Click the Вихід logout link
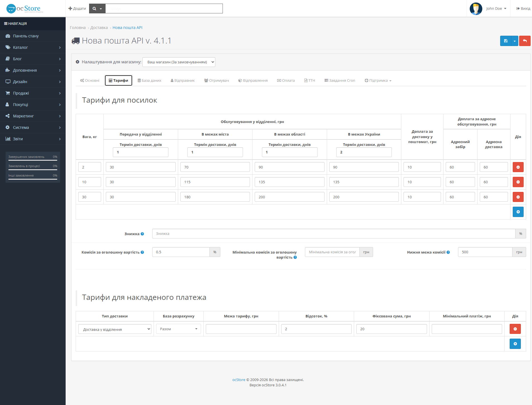This screenshot has height=405, width=532. [523, 9]
